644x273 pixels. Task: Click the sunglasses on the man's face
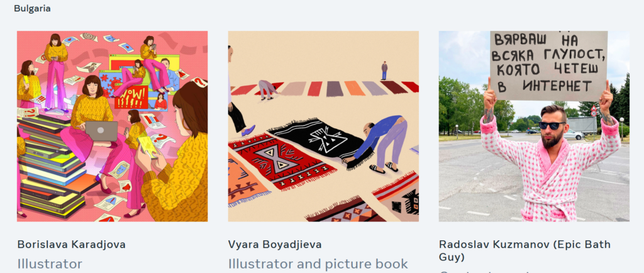coord(552,126)
